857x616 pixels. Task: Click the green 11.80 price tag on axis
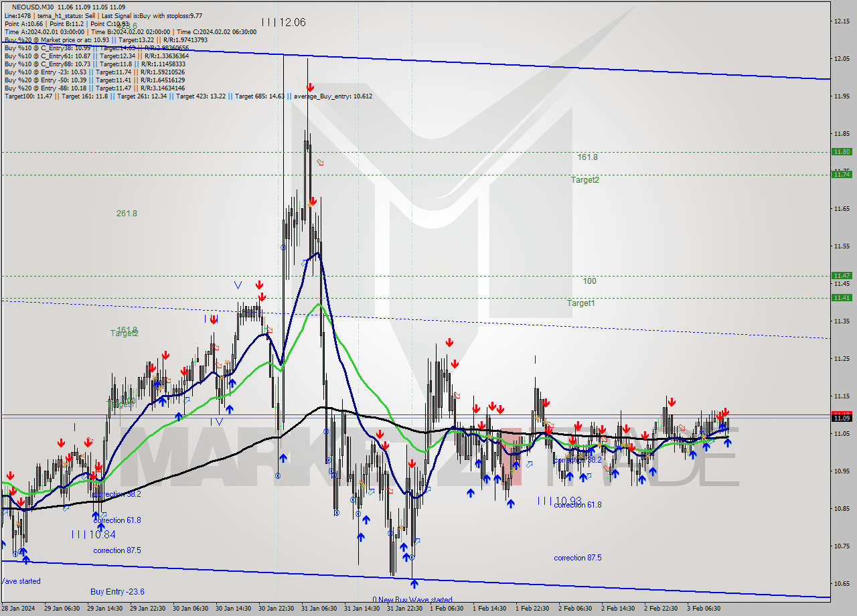point(842,152)
